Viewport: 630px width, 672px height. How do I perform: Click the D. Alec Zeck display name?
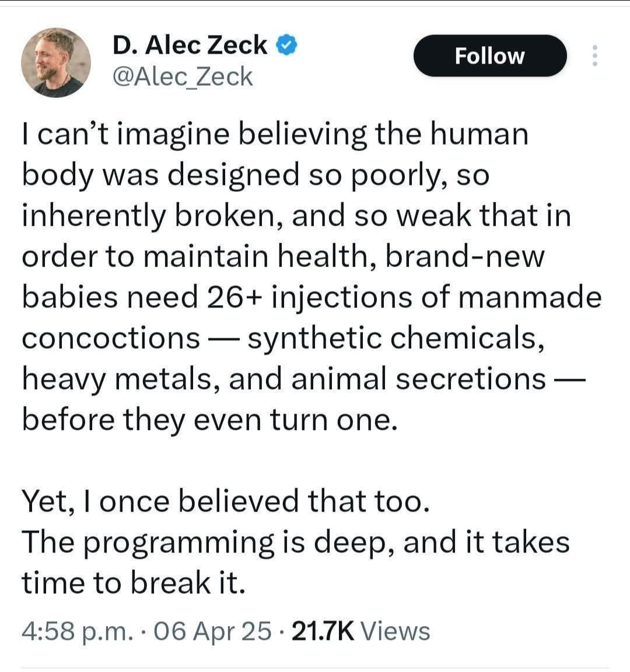190,45
